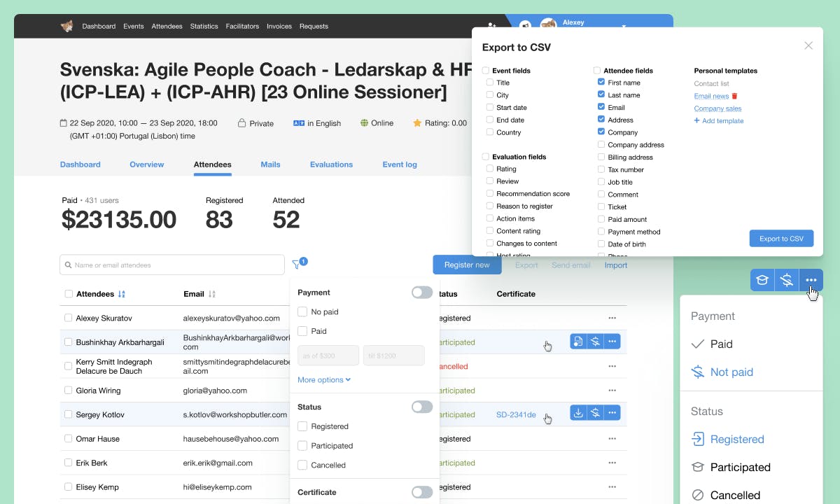Open actions menu for Omar Hause row
Viewport: 840px width, 504px height.
point(612,439)
